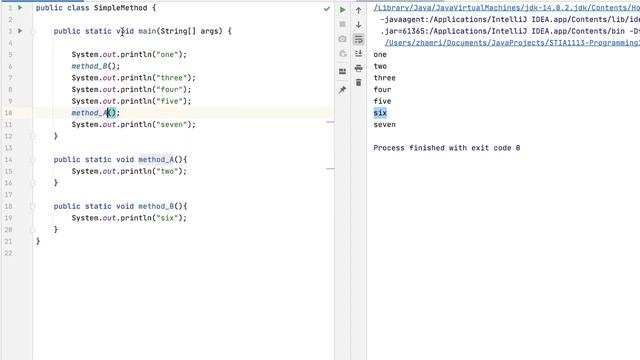Click println("four") statement in editor

point(131,89)
